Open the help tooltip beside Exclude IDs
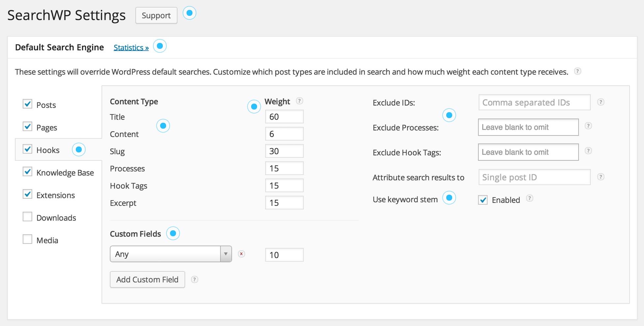 coord(601,102)
